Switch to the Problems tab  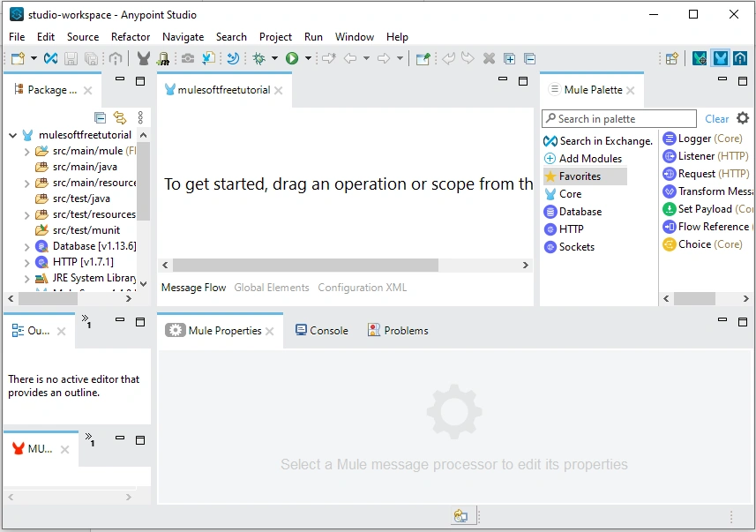[398, 330]
